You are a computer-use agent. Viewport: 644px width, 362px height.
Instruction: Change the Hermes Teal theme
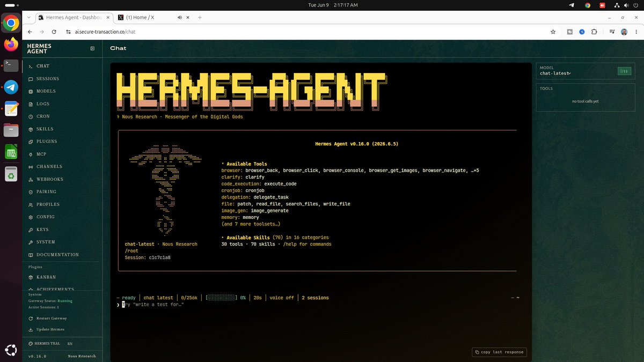click(44, 343)
